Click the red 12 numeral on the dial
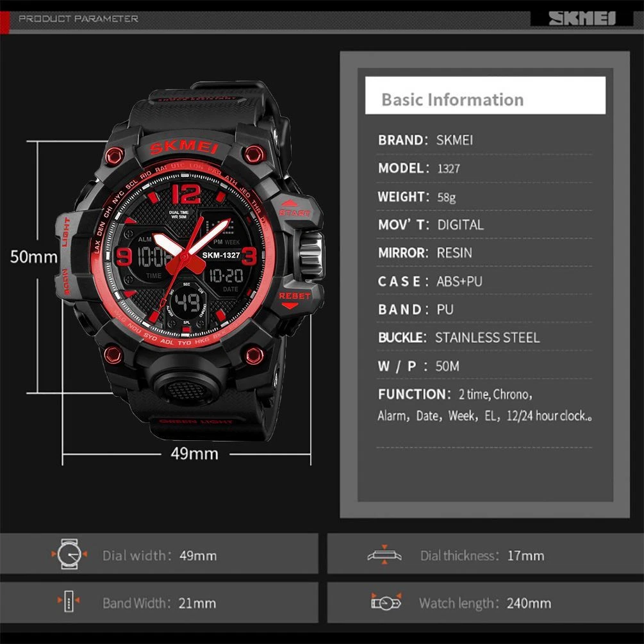Screen dimensions: 644x644 (186, 194)
